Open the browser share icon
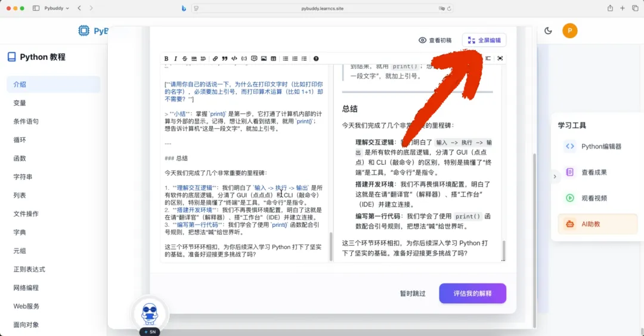 coord(611,8)
